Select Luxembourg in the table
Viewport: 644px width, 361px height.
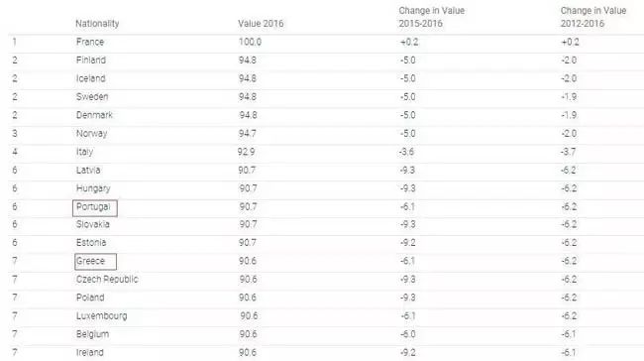101,316
